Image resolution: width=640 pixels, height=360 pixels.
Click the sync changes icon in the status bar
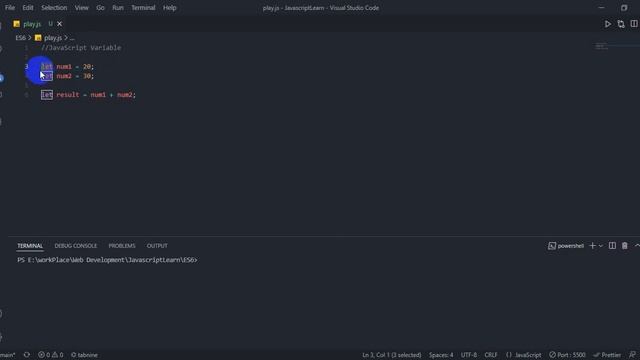(x=27, y=355)
